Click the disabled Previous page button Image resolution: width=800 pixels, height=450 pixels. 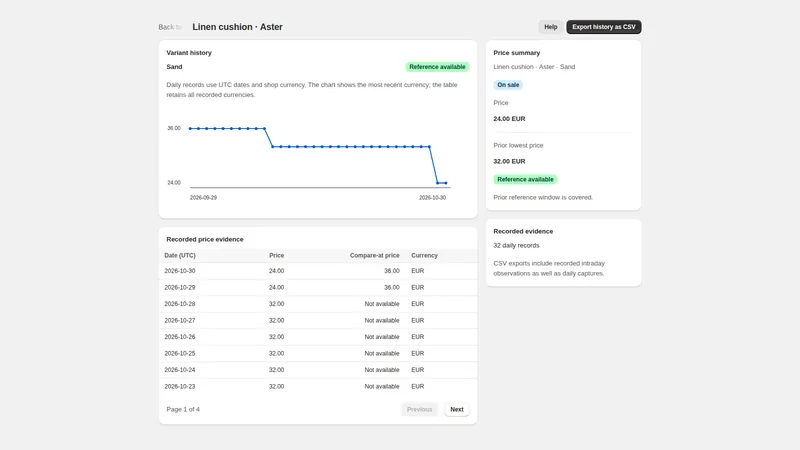click(x=419, y=409)
